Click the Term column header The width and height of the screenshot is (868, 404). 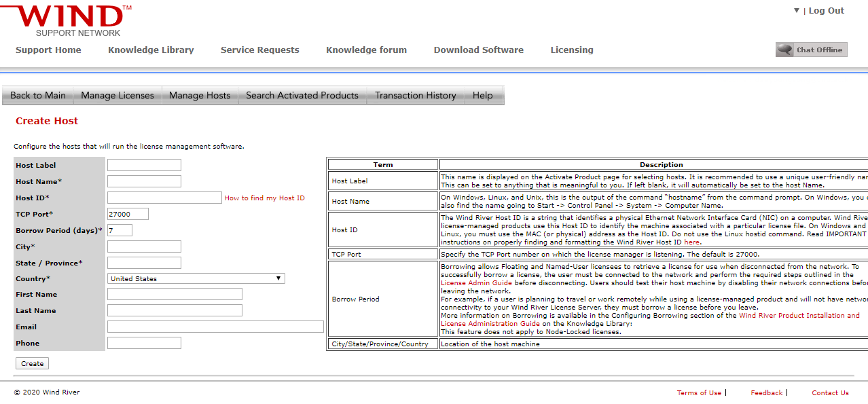(x=383, y=164)
